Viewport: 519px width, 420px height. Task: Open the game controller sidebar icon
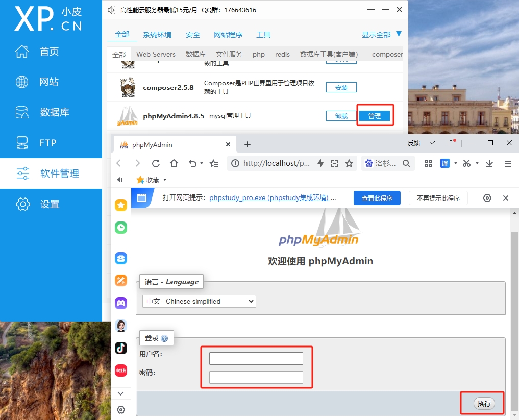[121, 303]
